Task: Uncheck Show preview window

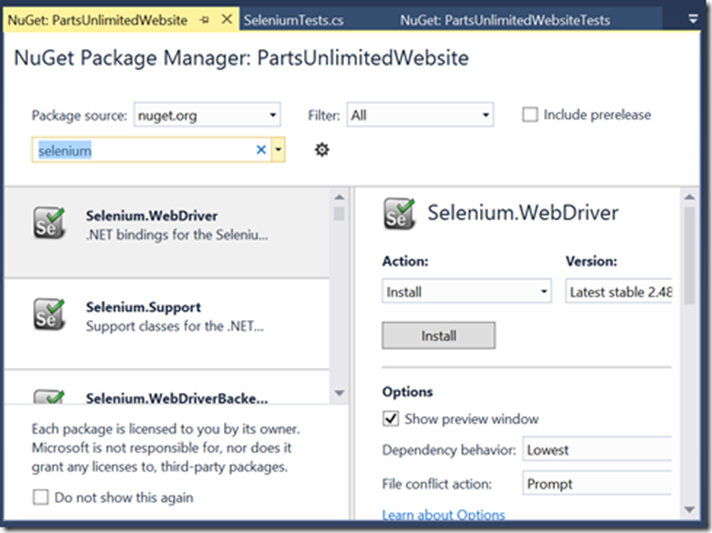Action: pos(391,418)
